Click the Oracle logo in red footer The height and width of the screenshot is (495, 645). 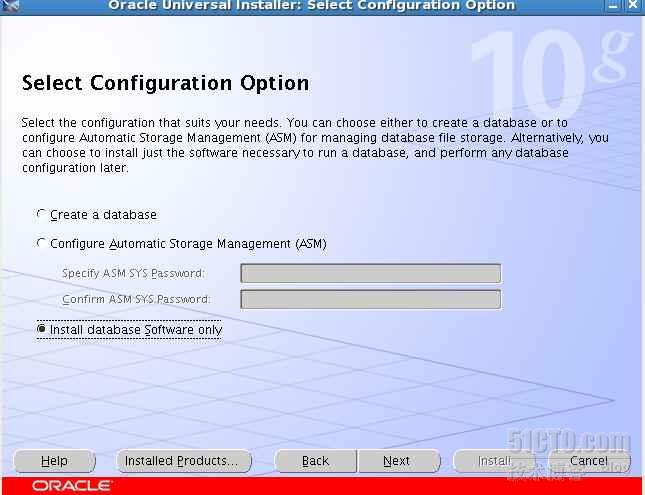[72, 486]
